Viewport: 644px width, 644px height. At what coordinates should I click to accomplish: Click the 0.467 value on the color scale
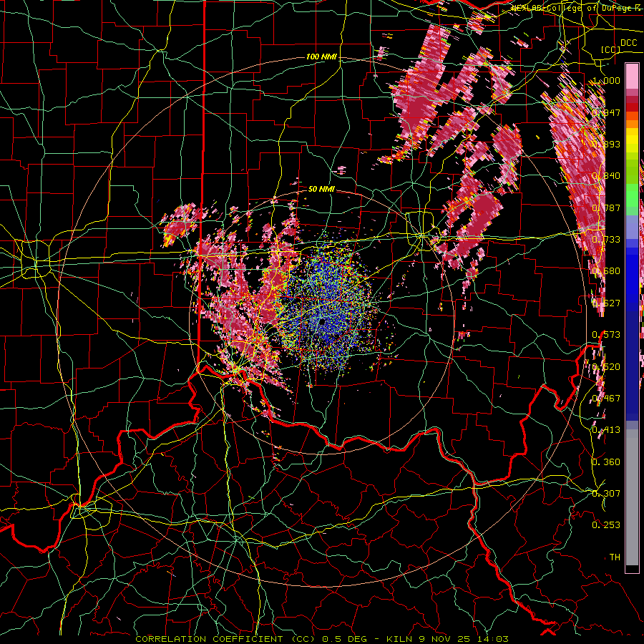(x=606, y=399)
